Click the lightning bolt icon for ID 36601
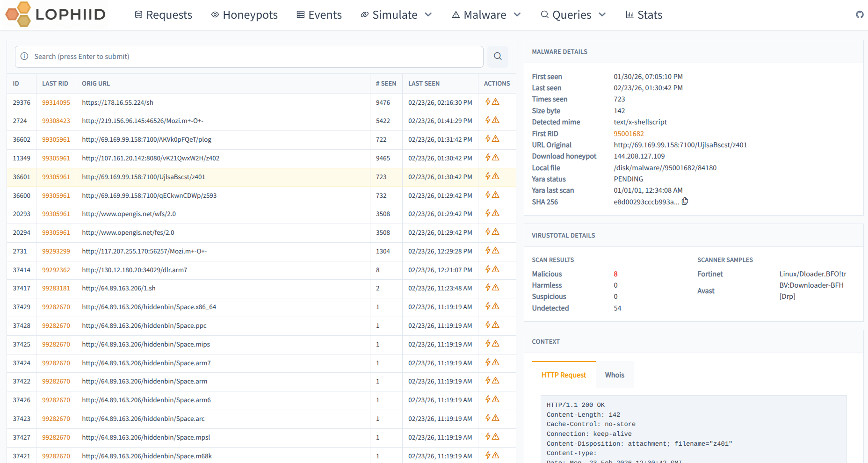This screenshot has height=463, width=868. tap(488, 176)
